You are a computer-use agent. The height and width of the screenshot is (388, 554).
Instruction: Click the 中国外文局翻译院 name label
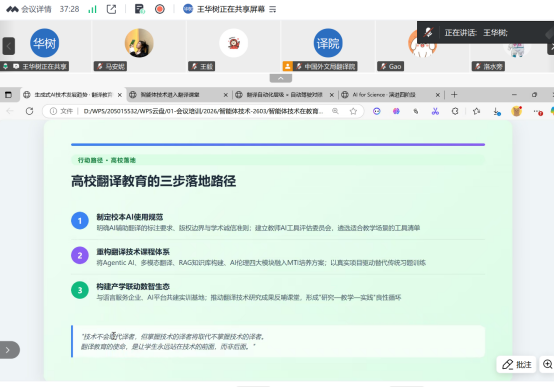(330, 66)
